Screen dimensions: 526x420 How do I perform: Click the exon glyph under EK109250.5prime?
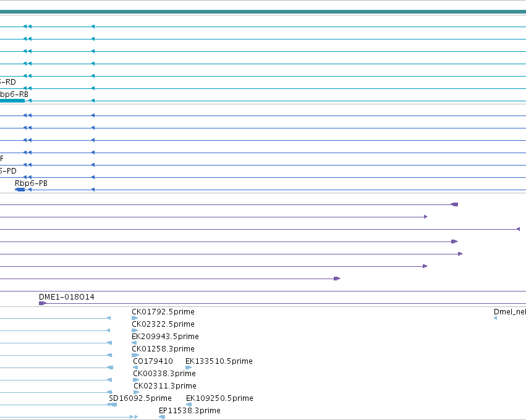189,405
